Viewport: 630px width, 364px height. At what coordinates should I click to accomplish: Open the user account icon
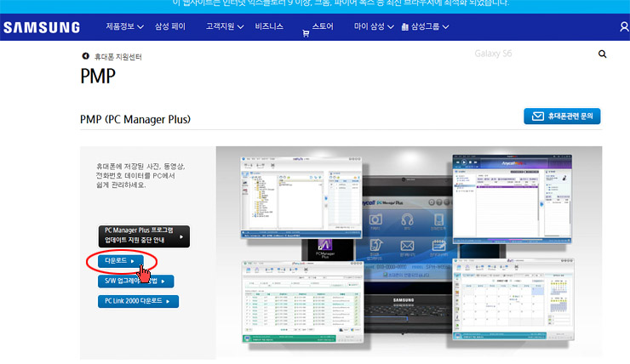(624, 27)
